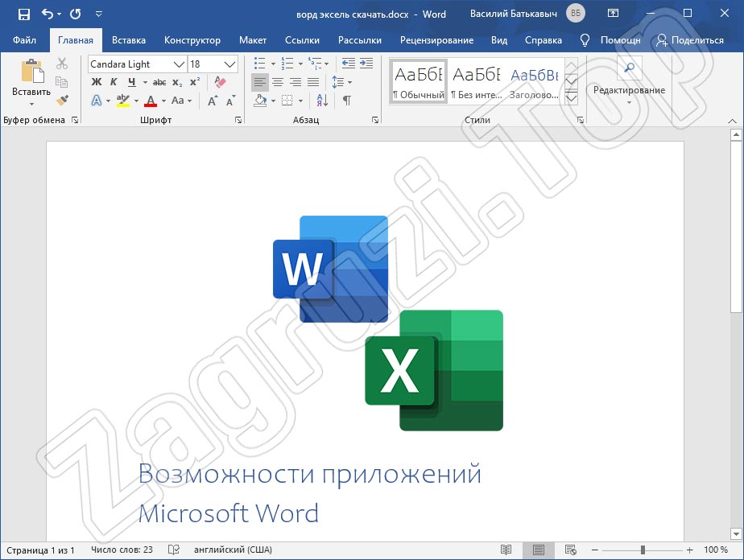Center align text
The width and height of the screenshot is (744, 560).
click(x=278, y=82)
